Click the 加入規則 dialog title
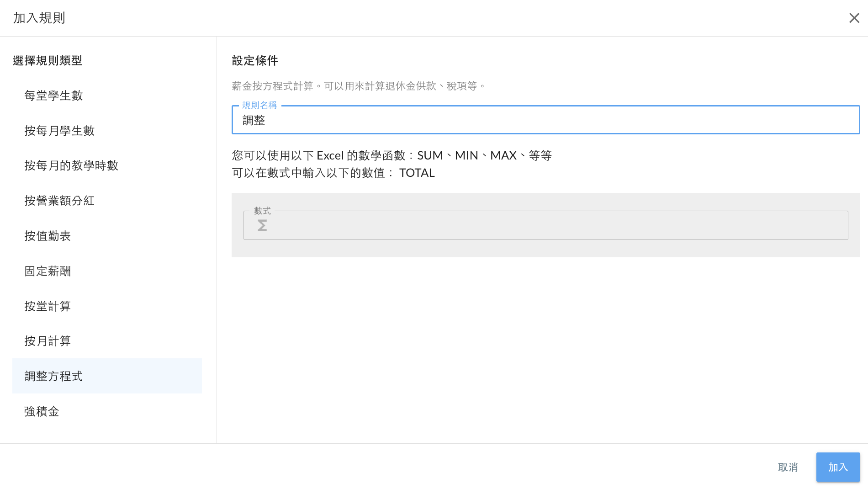The width and height of the screenshot is (868, 489). coord(39,18)
